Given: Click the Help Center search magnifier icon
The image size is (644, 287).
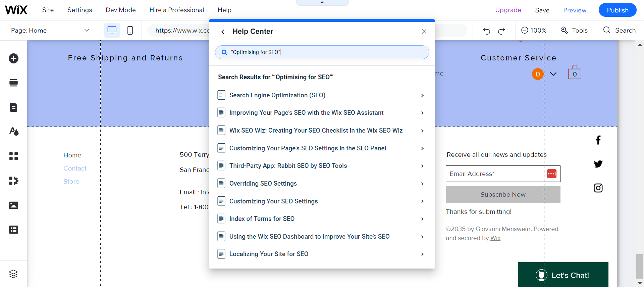Looking at the screenshot, I should (224, 52).
